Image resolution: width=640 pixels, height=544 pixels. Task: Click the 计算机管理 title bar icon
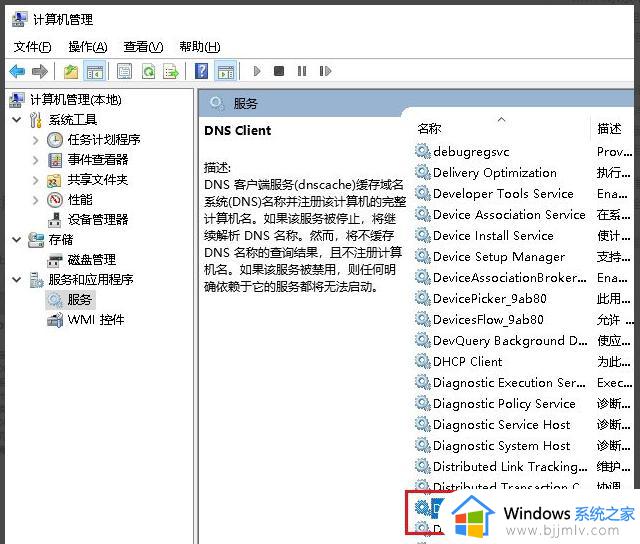pos(19,19)
